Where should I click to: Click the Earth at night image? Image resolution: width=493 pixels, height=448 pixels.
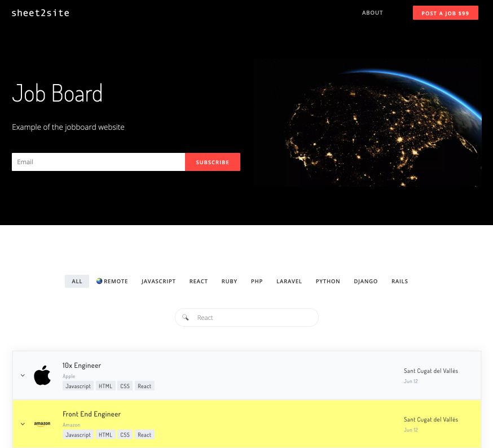367,123
